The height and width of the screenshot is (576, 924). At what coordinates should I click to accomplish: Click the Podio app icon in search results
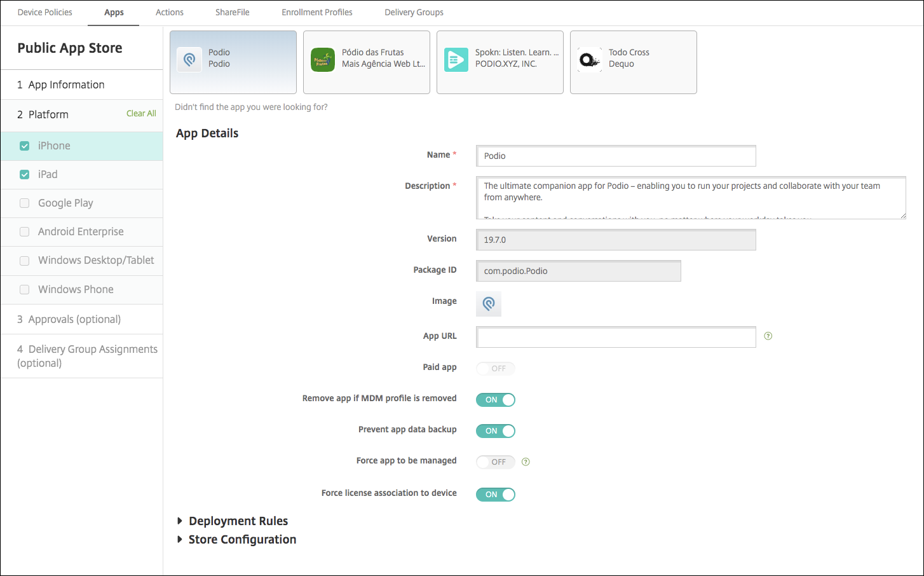tap(189, 60)
